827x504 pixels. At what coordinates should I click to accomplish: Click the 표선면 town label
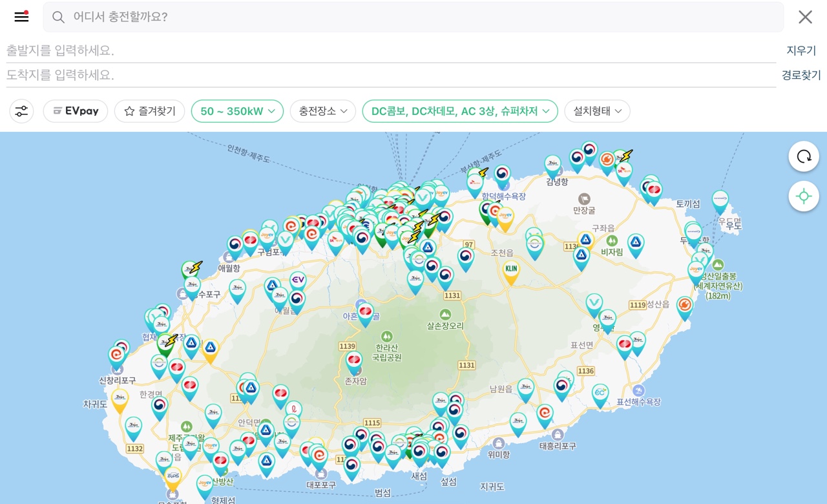click(581, 345)
